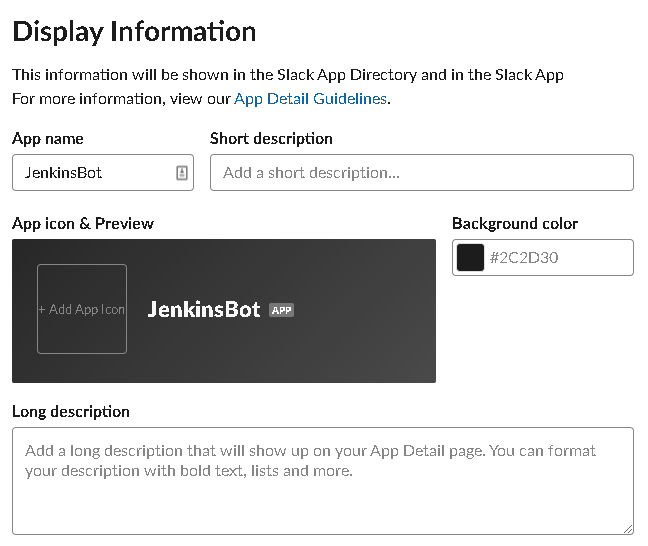Click the App icon & Preview label
Screen dimensions: 648x546
click(83, 223)
